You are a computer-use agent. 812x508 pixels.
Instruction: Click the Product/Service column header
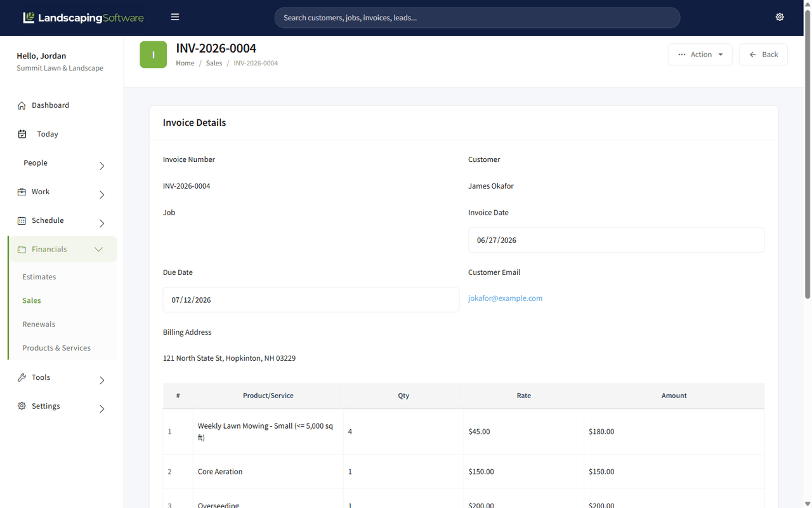tap(268, 396)
